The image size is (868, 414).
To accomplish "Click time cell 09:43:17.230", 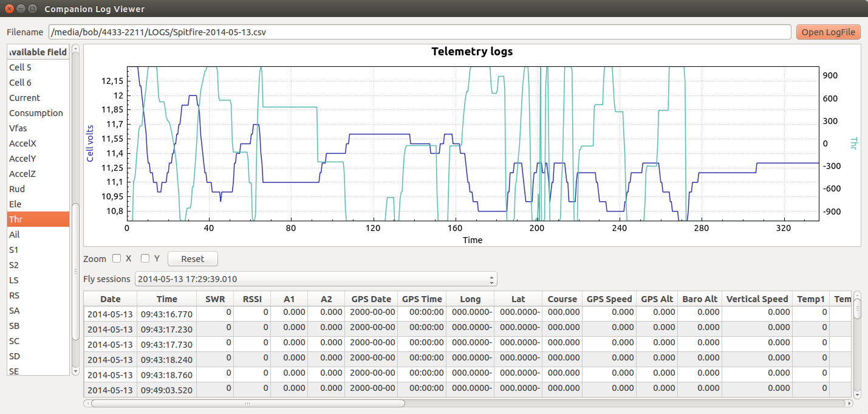I will (x=167, y=329).
